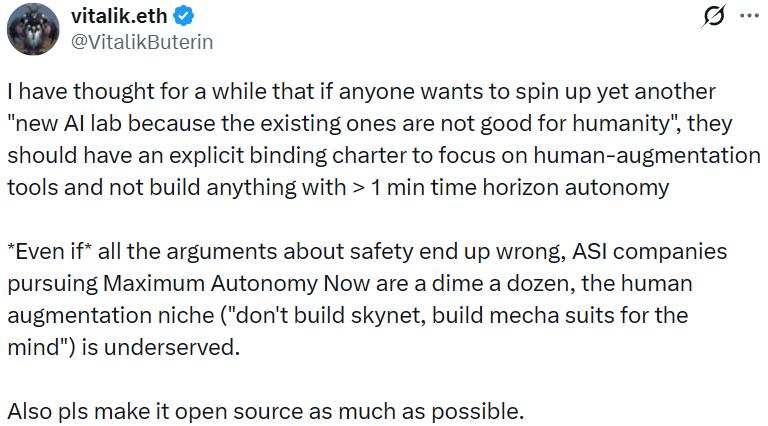
Task: Open the Grok slashed-circle icon
Action: (x=715, y=18)
